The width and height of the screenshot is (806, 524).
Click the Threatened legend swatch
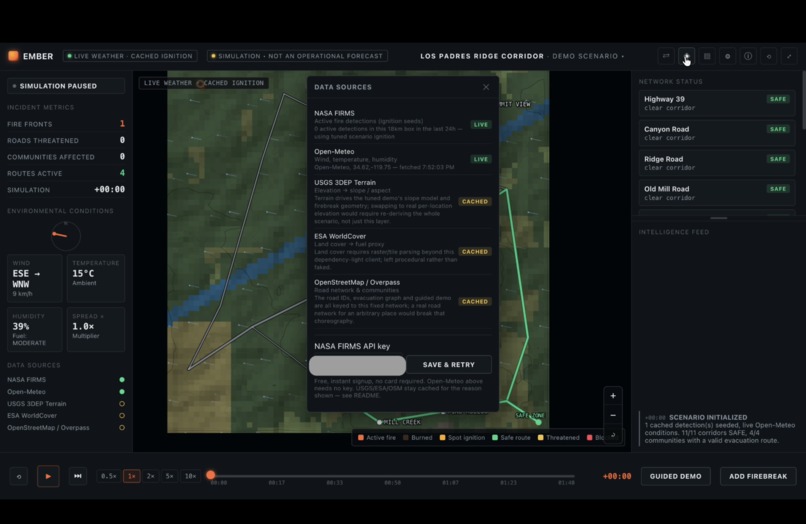[x=540, y=438]
